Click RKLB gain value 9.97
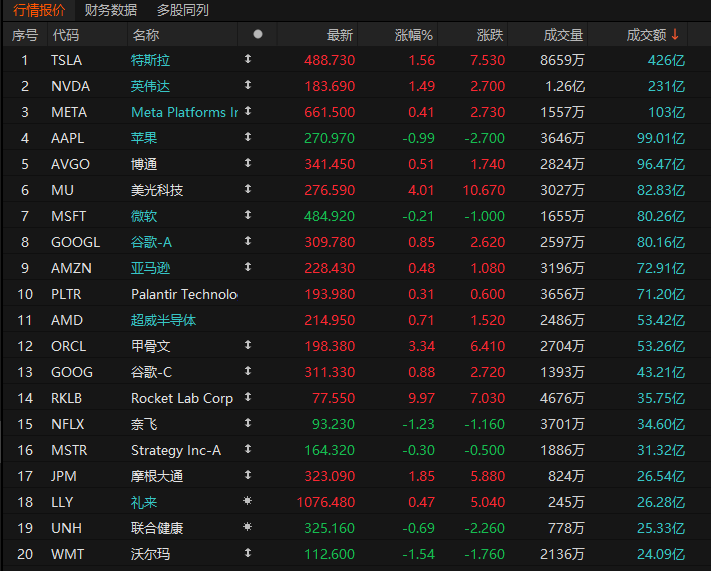711x571 pixels. pyautogui.click(x=421, y=398)
